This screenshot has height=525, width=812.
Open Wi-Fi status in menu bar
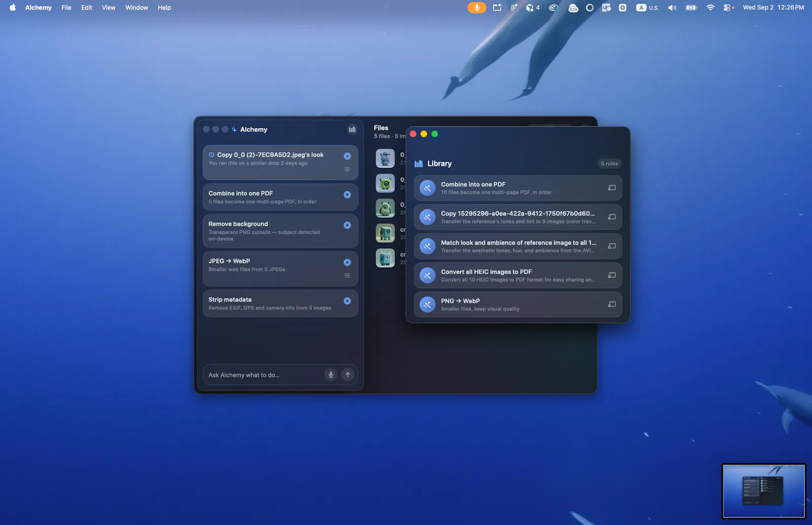click(x=710, y=8)
